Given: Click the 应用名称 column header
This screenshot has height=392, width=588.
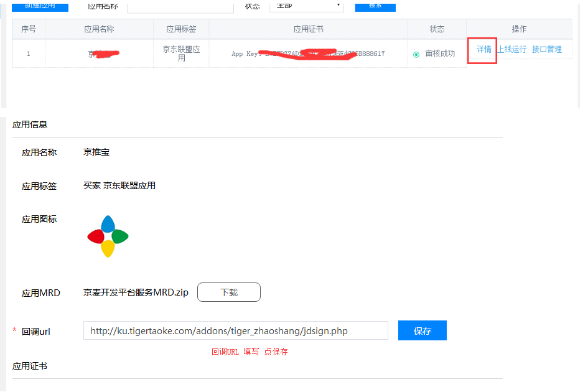Looking at the screenshot, I should pyautogui.click(x=99, y=29).
